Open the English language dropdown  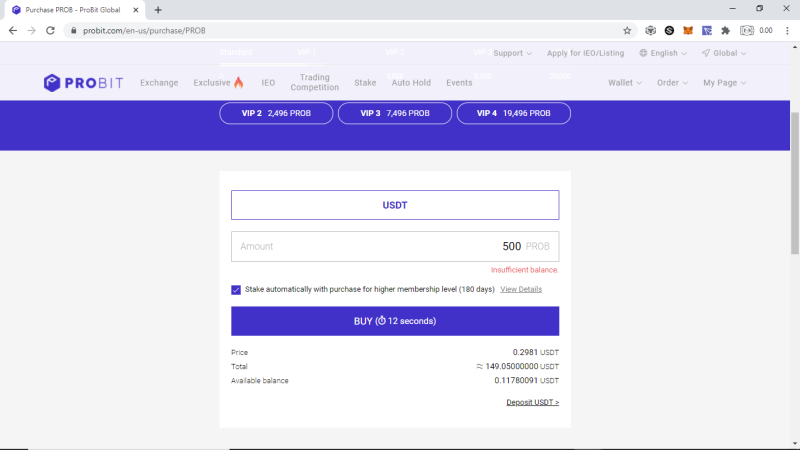(x=663, y=53)
